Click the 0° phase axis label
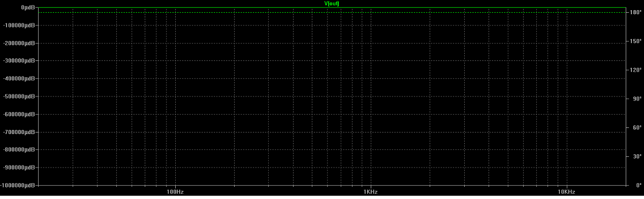Viewport: 644px width, 199px height. pos(638,185)
